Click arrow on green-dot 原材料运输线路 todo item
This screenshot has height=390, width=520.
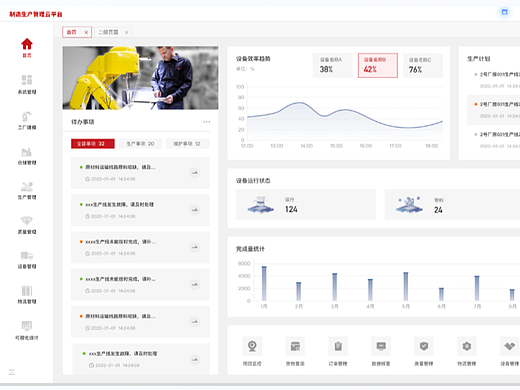tap(195, 173)
